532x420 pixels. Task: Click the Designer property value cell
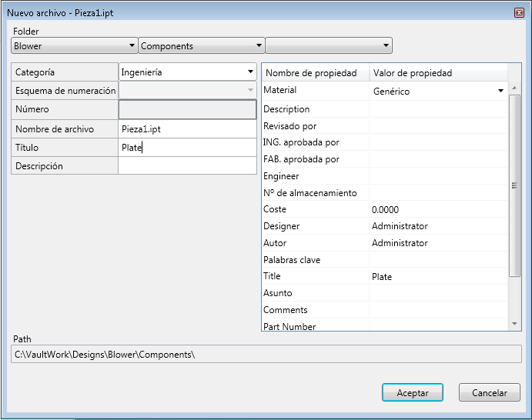pos(437,226)
